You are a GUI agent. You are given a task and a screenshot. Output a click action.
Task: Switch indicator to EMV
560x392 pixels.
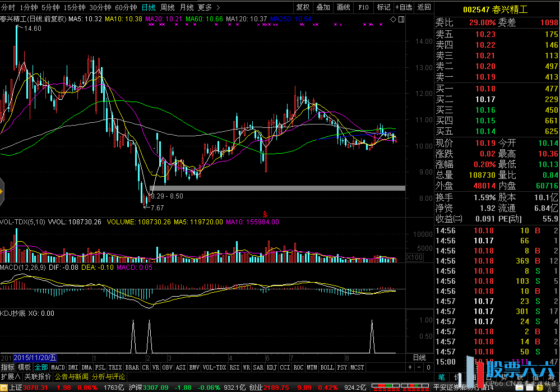point(195,367)
